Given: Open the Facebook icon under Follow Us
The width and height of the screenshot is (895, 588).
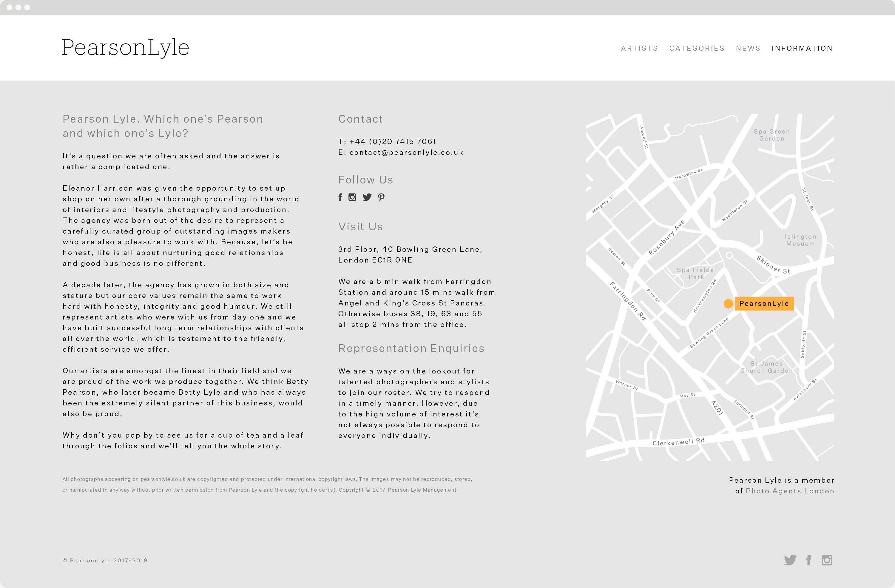Looking at the screenshot, I should [340, 197].
